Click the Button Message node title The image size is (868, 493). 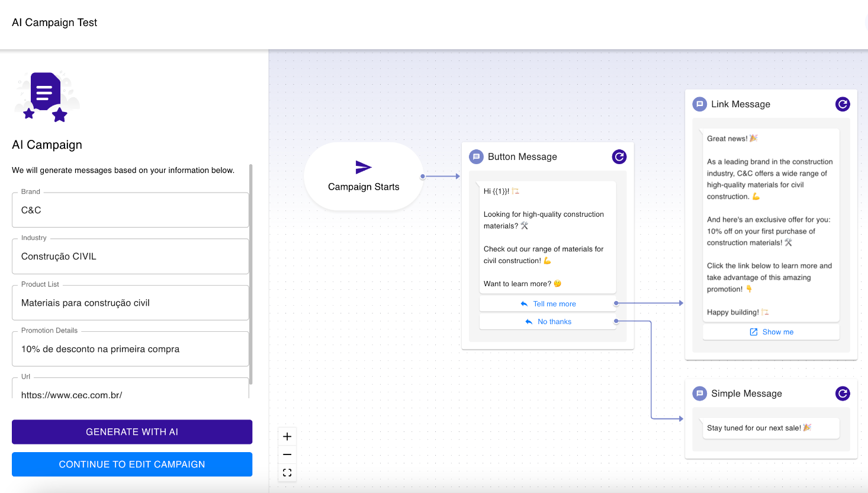pyautogui.click(x=522, y=157)
